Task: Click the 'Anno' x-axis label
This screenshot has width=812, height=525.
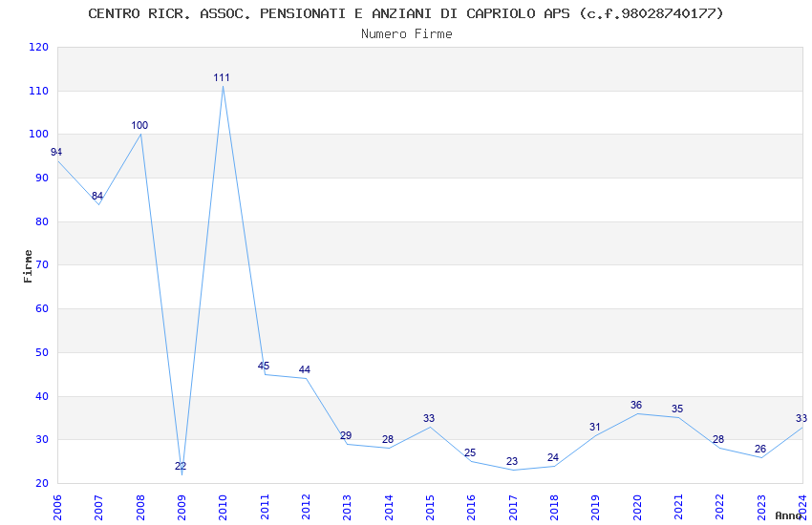Action: point(788,515)
